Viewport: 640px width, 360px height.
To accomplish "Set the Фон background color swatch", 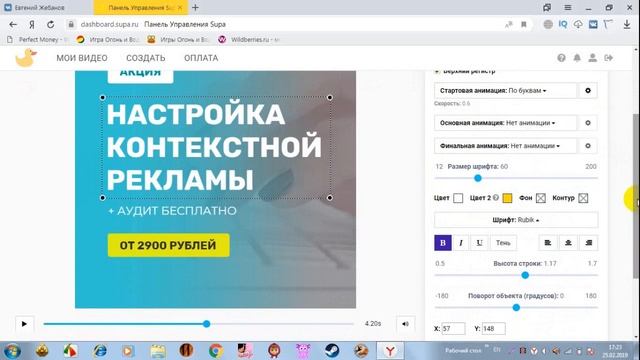I will pos(541,198).
